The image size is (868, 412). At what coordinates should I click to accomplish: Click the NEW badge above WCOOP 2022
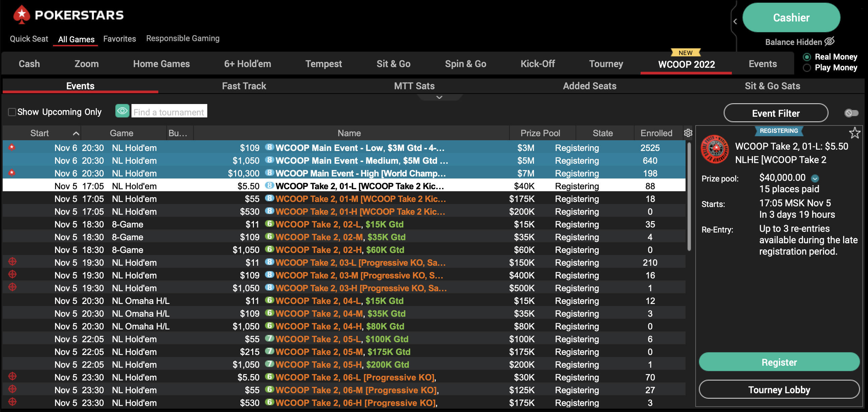[685, 53]
